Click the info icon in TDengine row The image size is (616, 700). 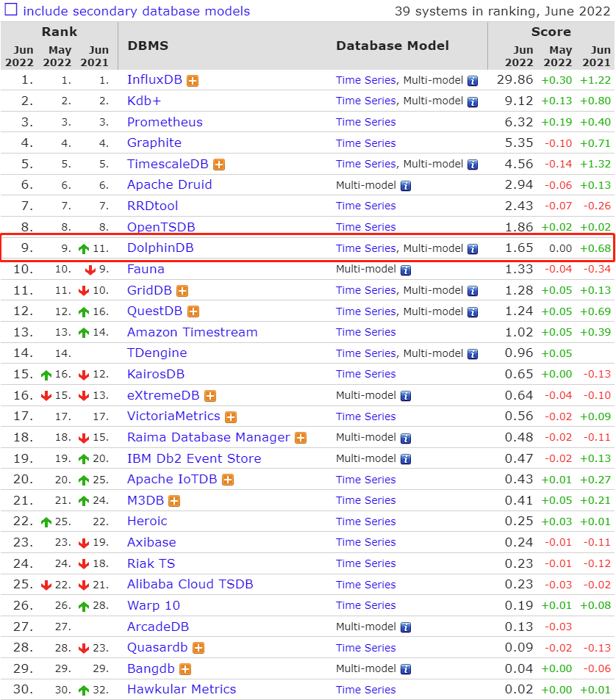pos(473,354)
